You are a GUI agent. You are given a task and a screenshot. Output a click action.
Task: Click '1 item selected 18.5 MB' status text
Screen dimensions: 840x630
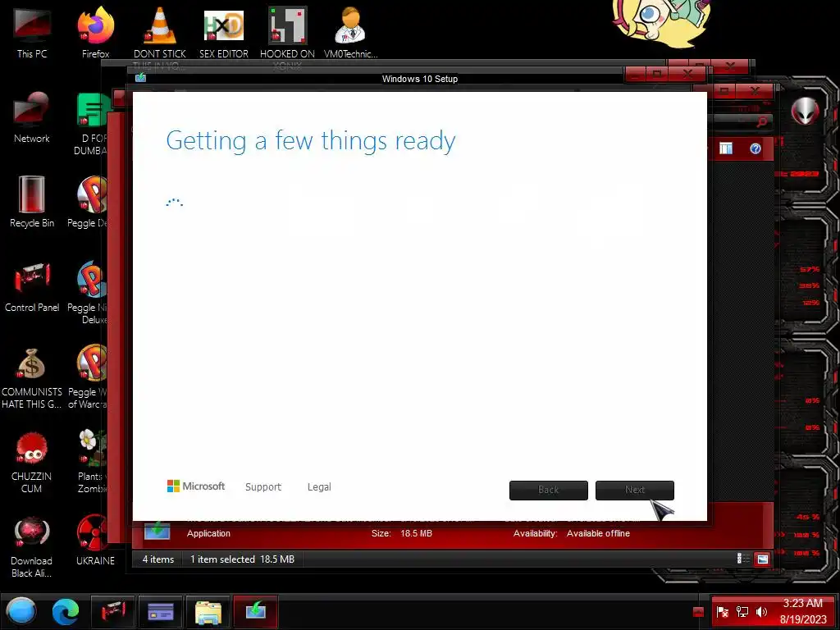pos(242,559)
